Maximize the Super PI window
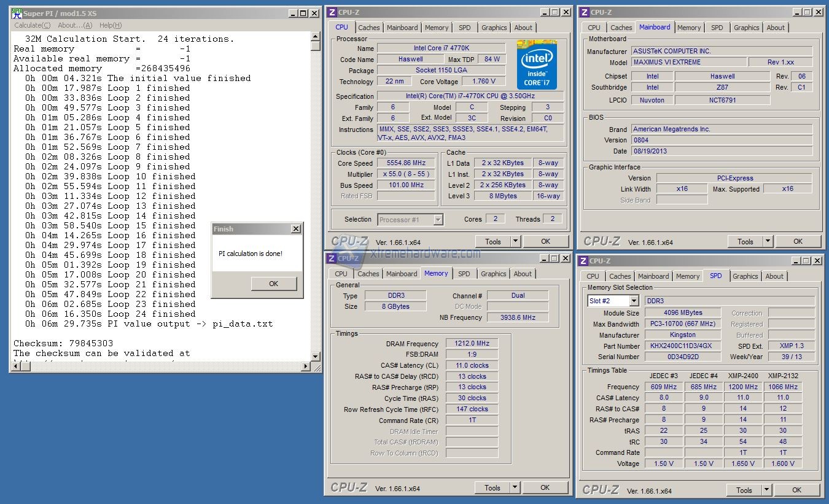Screen dimensions: 829x504 303,14
